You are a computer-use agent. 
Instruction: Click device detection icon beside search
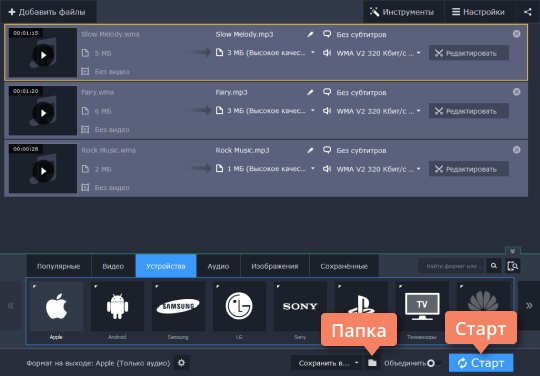click(512, 266)
